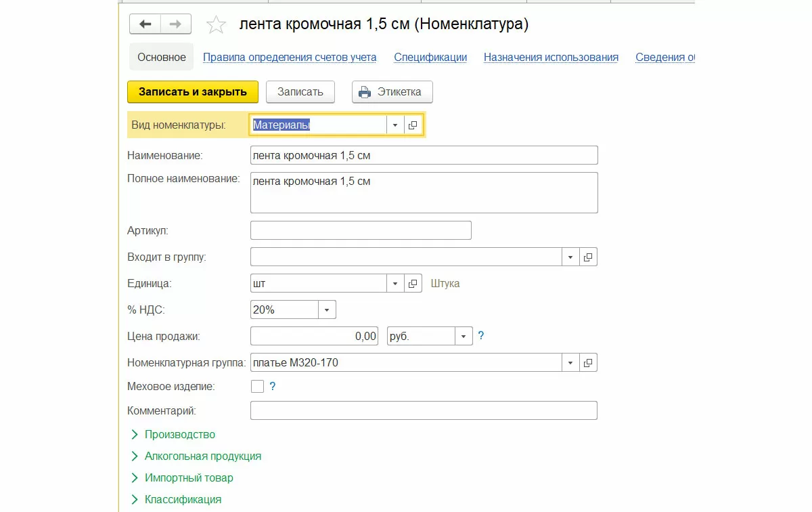Click the back navigation arrow

pos(145,24)
